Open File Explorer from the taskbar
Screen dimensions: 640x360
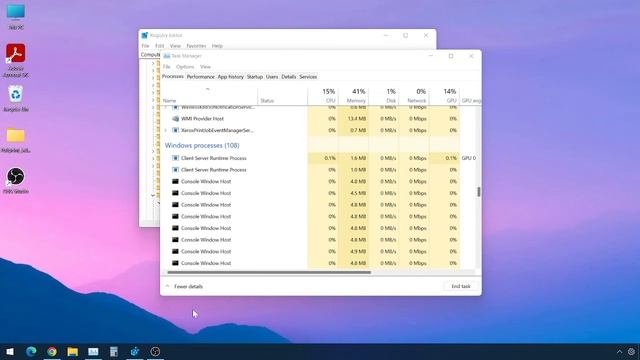point(73,351)
